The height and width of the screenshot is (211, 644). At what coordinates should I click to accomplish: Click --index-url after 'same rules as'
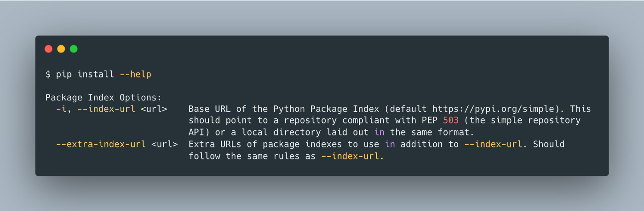click(350, 156)
